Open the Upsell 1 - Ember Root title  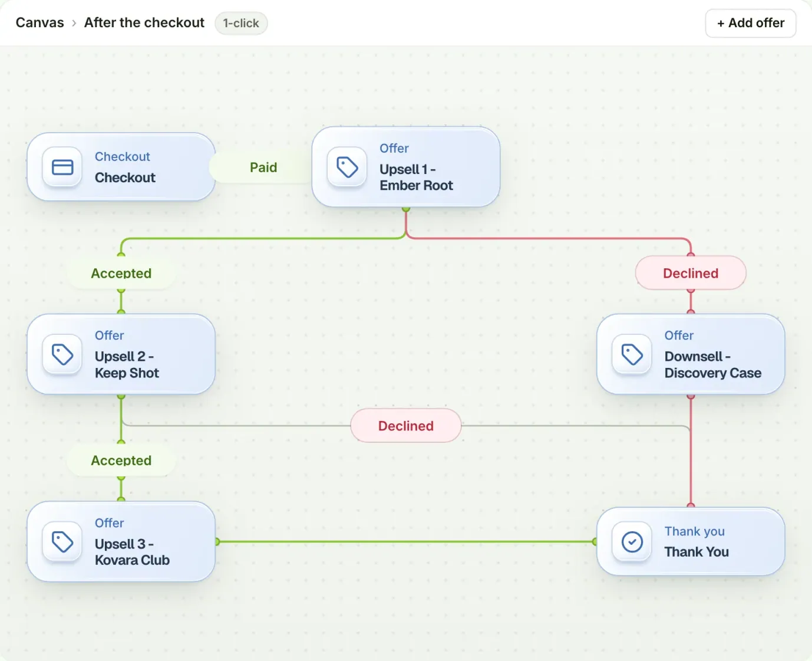[x=416, y=177]
